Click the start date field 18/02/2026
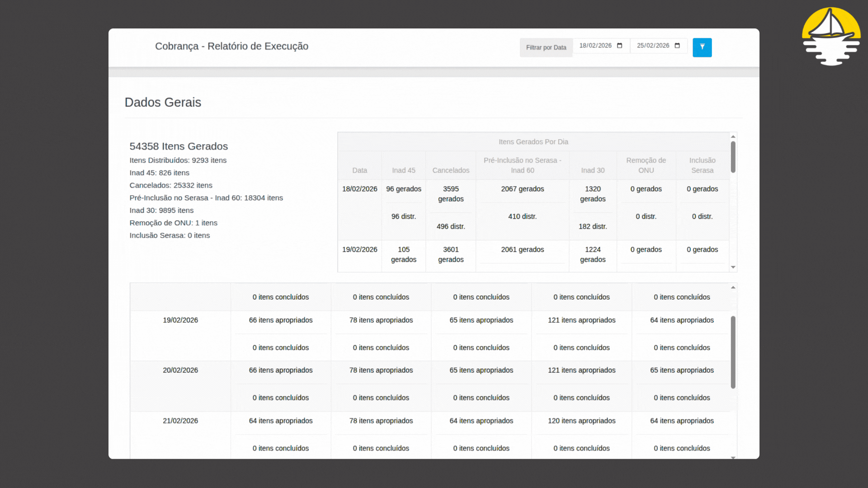868x488 pixels. [595, 46]
